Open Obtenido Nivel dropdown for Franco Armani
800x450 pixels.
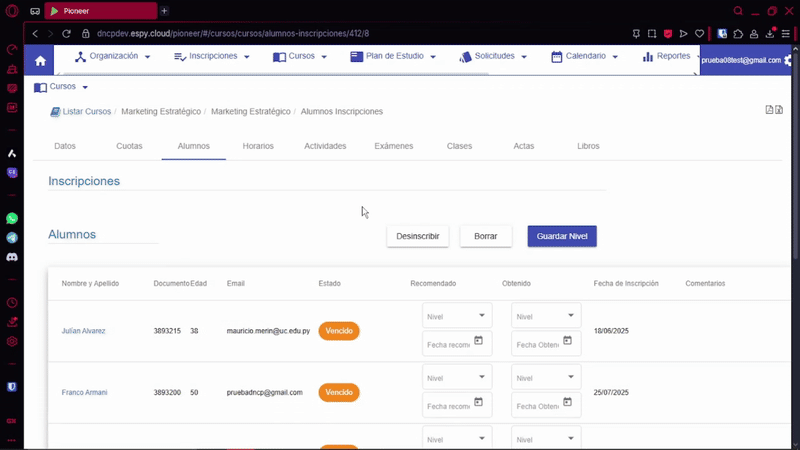(x=546, y=378)
